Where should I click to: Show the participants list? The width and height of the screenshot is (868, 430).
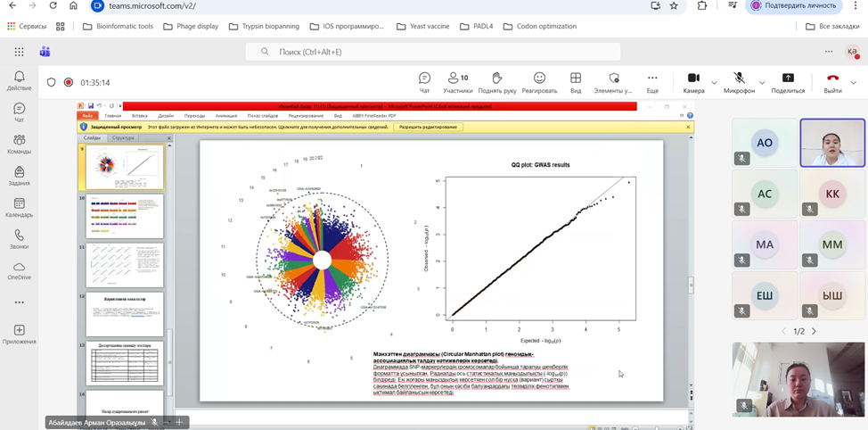point(458,82)
